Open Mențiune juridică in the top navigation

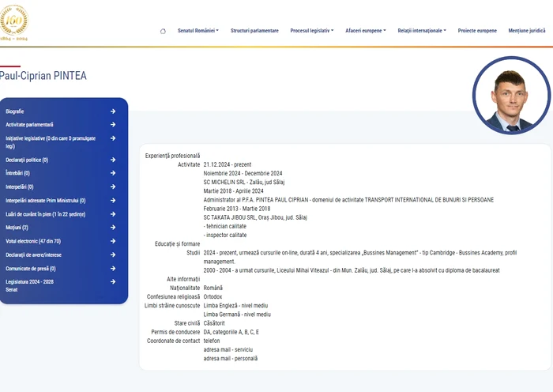527,31
